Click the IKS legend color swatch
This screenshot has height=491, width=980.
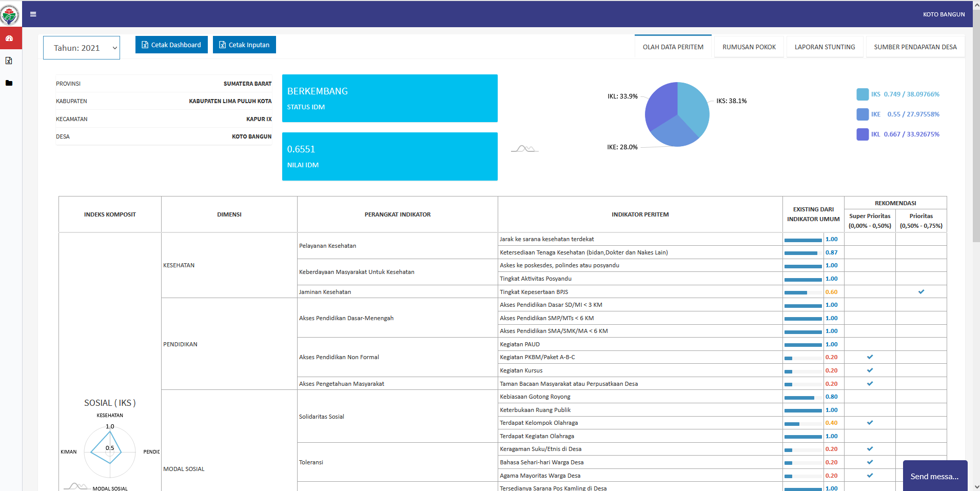[863, 94]
